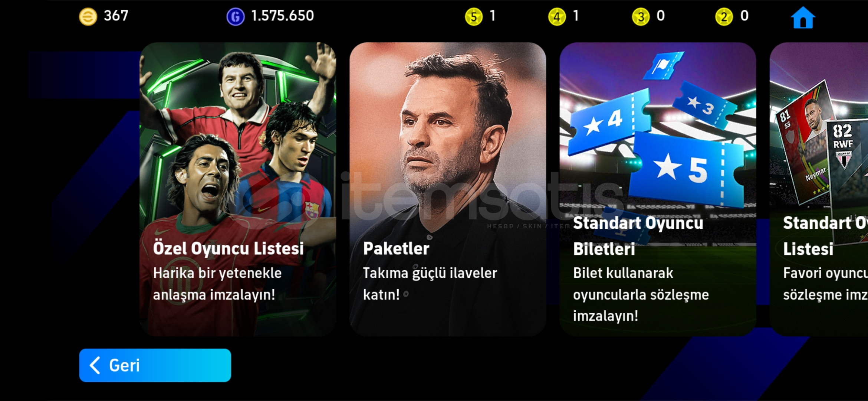Screen dimensions: 868x401
Task: Select the 4-star ticket counter icon
Action: coord(557,17)
